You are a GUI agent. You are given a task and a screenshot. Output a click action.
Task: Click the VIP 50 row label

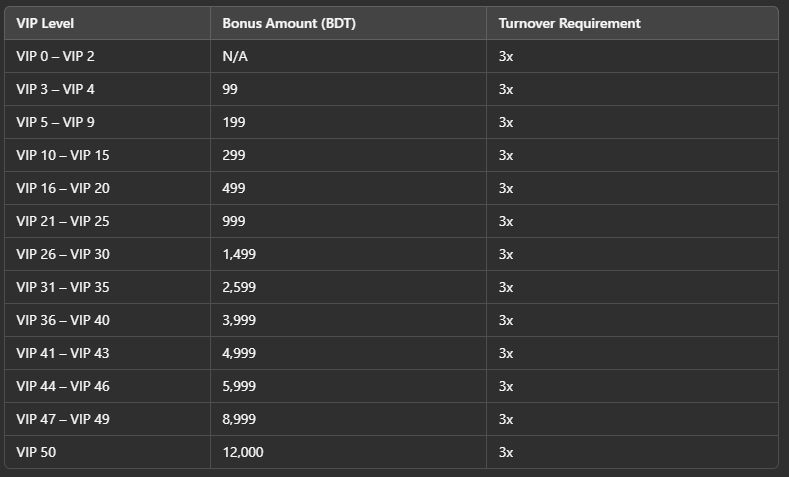(x=36, y=452)
